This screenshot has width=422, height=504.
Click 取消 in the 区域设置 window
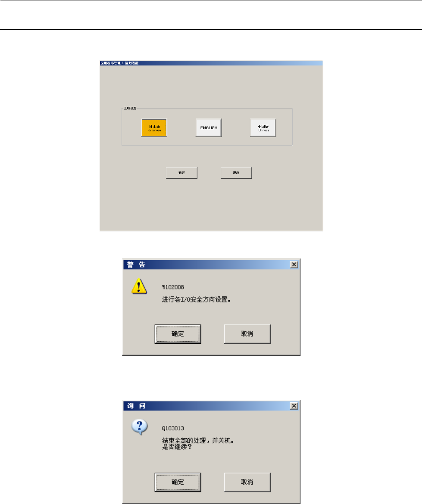tap(236, 173)
